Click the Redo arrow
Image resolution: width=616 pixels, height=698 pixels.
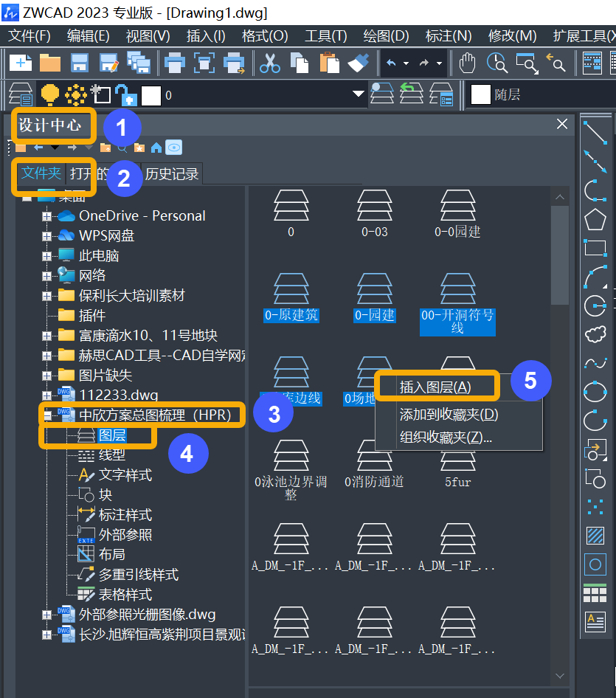click(424, 63)
